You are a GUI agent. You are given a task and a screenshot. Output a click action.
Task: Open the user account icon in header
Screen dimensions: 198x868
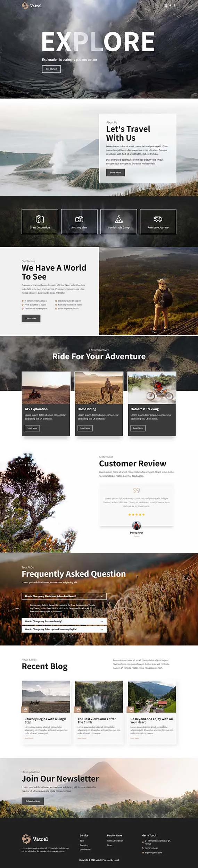pos(174,6)
